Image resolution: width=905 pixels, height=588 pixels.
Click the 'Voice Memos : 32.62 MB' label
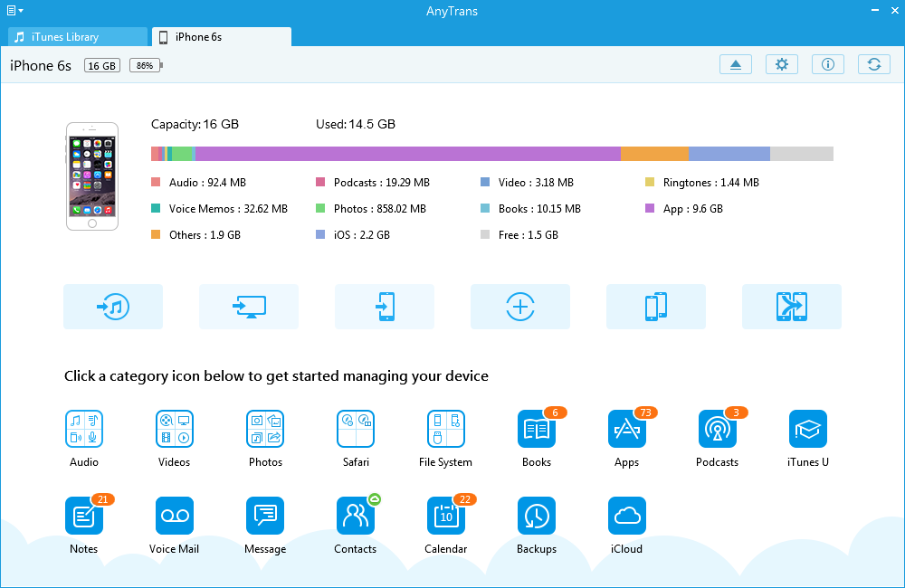click(x=228, y=209)
